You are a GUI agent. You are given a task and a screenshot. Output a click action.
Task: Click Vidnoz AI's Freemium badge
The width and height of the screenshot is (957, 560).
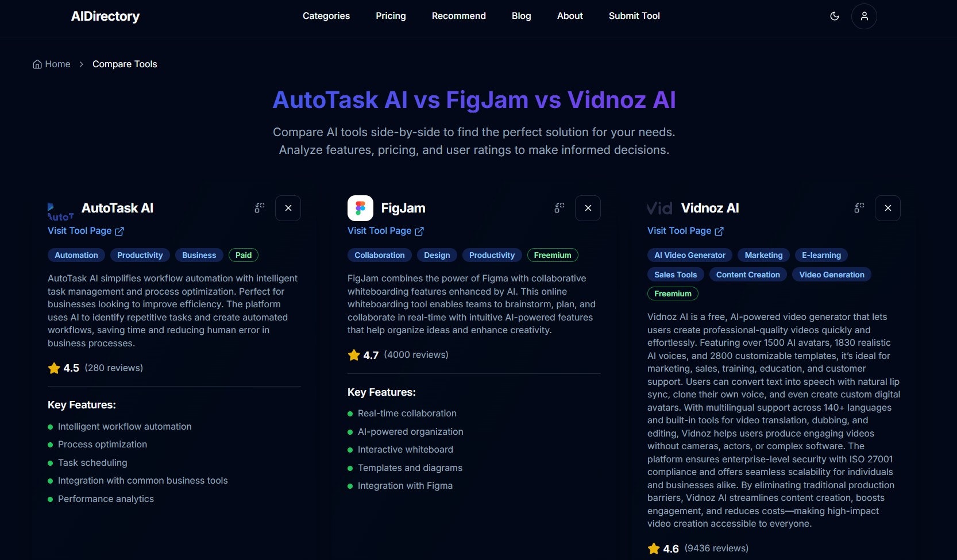[673, 293]
